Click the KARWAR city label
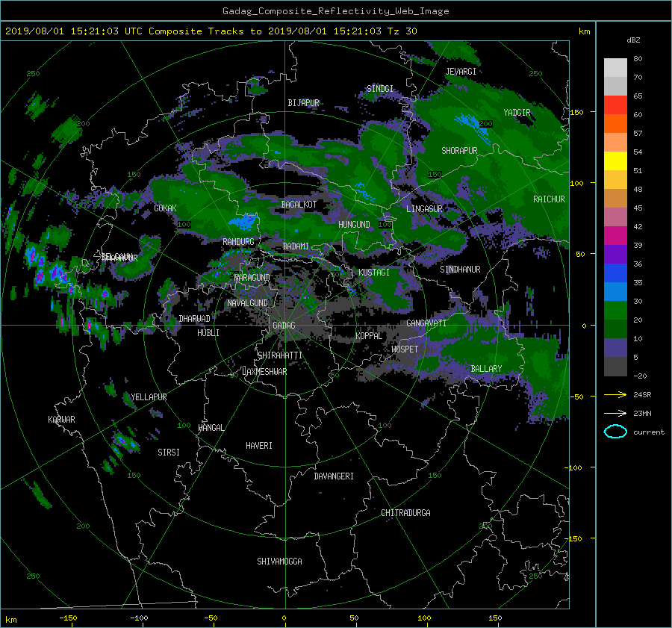Image resolution: width=672 pixels, height=628 pixels. point(61,420)
